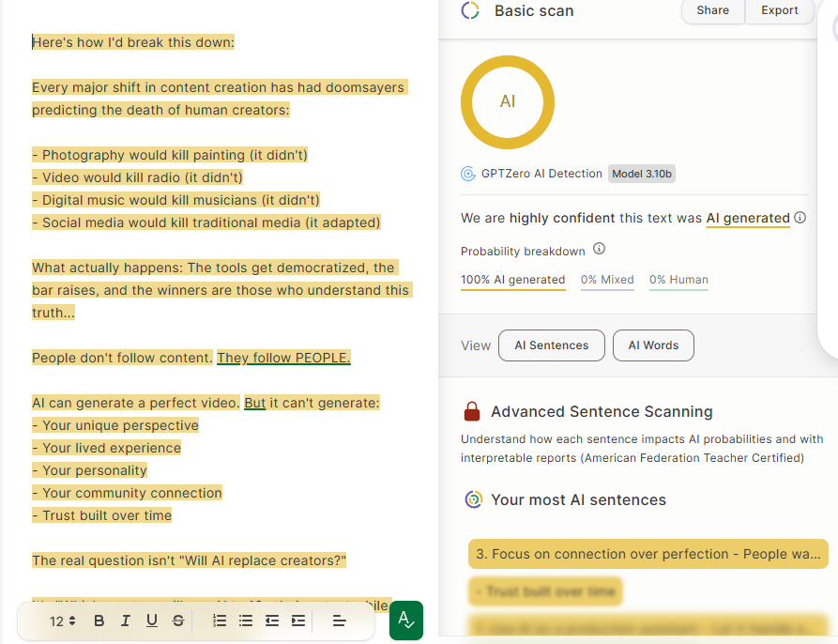
Task: Open the text alignment options
Action: [340, 621]
